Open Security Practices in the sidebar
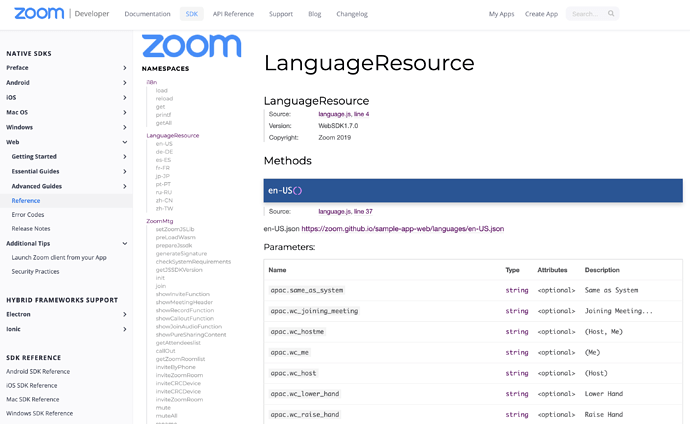This screenshot has width=690, height=424. (x=35, y=272)
